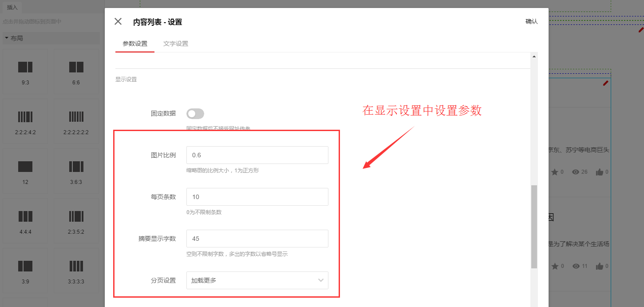Viewport: 644px width, 307px height.
Task: Select the 6:6 two-column layout icon
Action: 76,68
